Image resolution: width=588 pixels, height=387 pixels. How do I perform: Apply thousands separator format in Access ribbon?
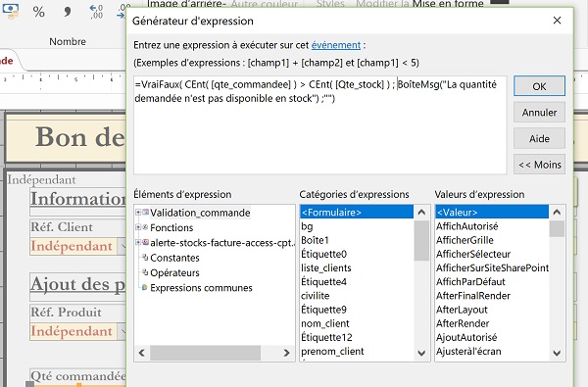point(67,11)
